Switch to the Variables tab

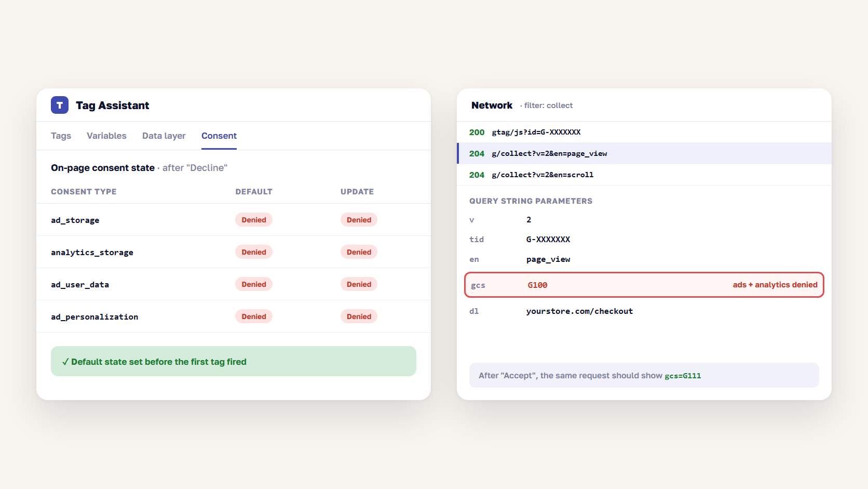106,136
